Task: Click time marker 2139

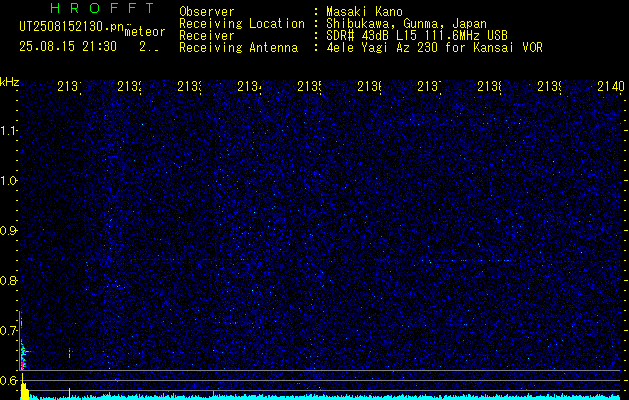Action: pyautogui.click(x=549, y=86)
